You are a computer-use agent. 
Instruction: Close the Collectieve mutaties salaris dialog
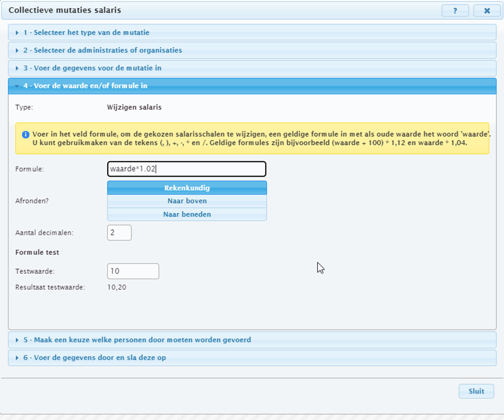(x=487, y=11)
